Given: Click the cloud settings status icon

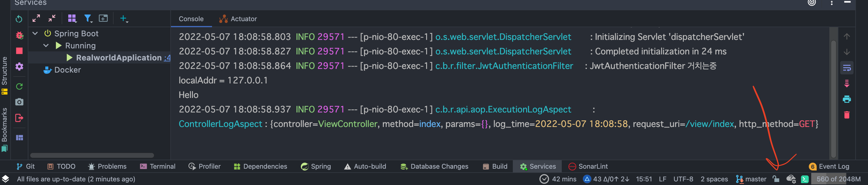Looking at the screenshot, I should 791,179.
